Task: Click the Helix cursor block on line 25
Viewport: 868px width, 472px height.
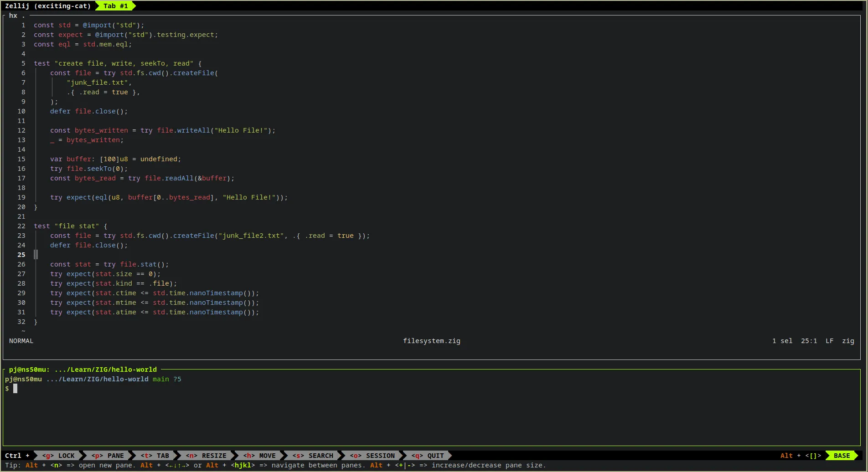Action: tap(36, 255)
